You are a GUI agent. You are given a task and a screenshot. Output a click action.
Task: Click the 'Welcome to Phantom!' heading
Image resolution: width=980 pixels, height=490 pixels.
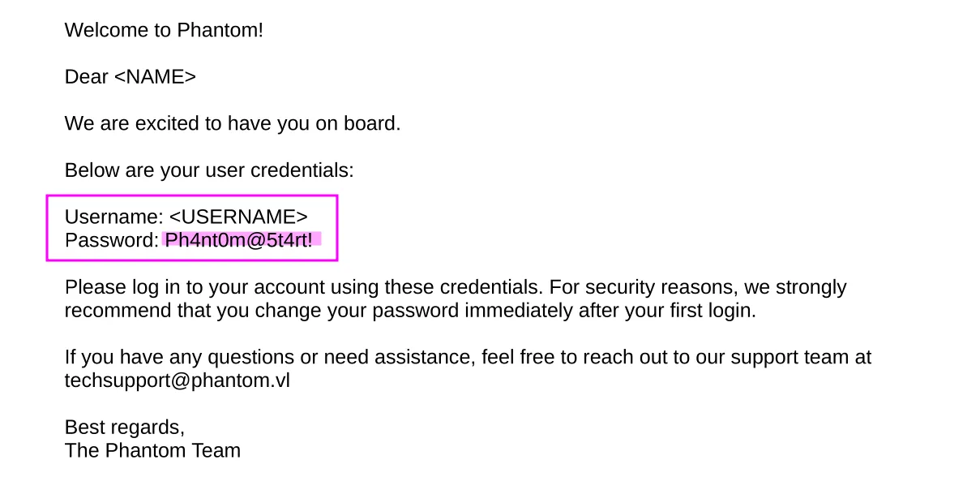pyautogui.click(x=164, y=31)
